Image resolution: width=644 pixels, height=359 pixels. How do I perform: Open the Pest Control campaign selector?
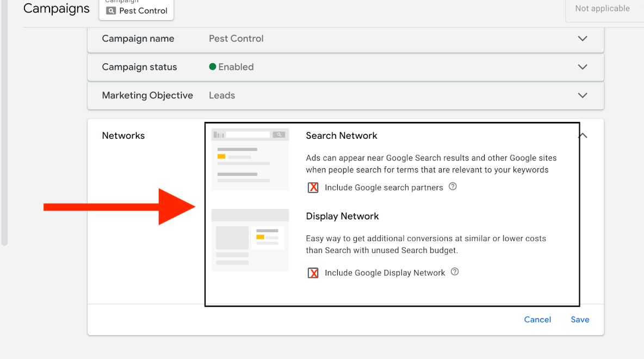pyautogui.click(x=137, y=10)
